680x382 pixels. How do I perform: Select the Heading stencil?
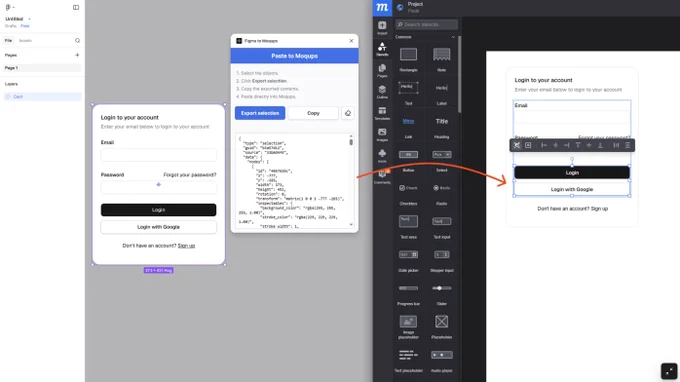441,121
